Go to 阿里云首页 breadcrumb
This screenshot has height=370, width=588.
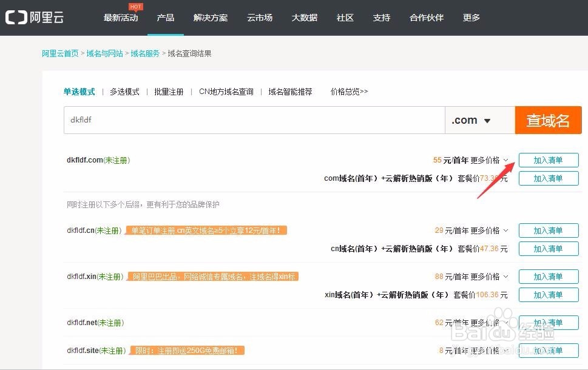click(60, 53)
